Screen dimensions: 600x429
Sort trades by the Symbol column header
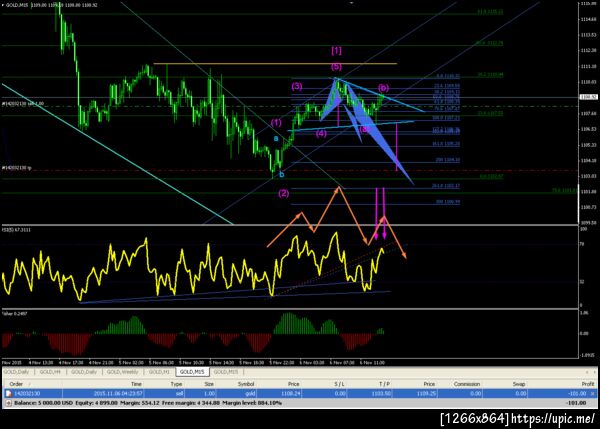(246, 384)
